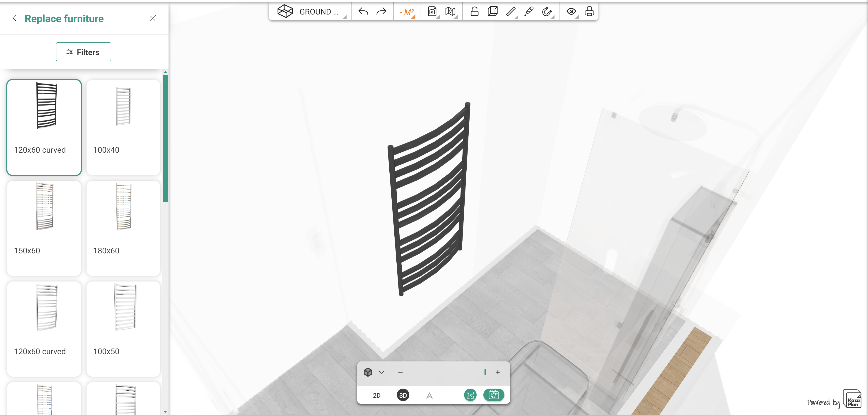Click the scrollbar up arrow
868x416 pixels.
(x=165, y=72)
